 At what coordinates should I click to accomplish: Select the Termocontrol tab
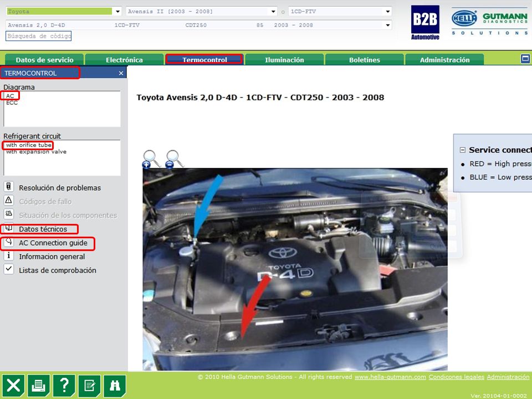pos(204,60)
